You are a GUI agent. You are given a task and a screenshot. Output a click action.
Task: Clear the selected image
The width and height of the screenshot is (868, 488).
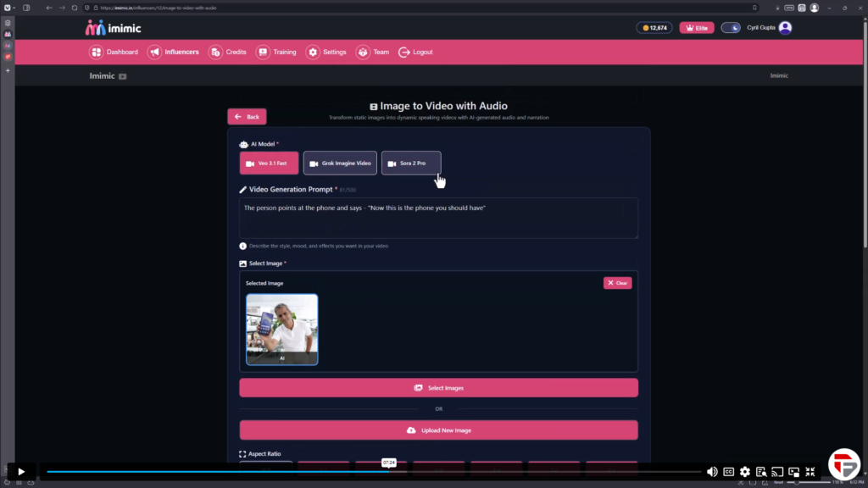(x=617, y=283)
